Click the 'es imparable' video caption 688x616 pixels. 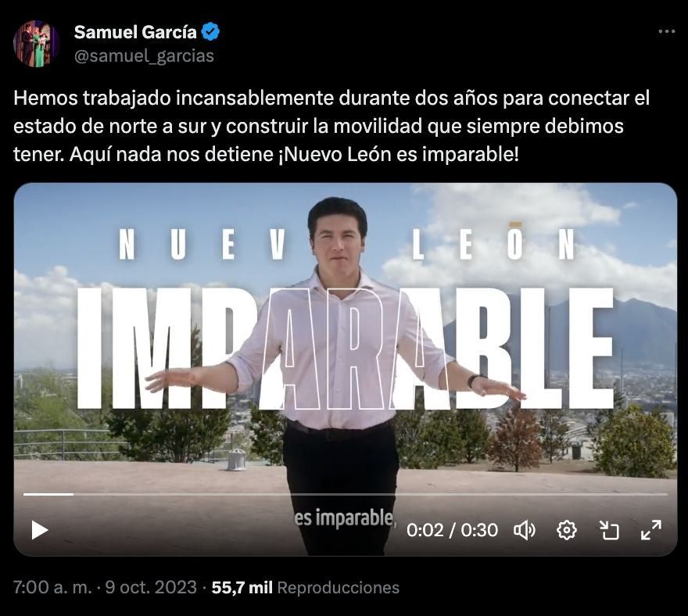[x=346, y=518]
